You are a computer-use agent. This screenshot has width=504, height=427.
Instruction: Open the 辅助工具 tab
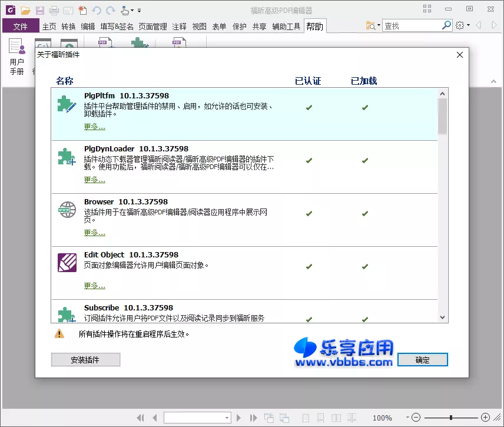(286, 27)
